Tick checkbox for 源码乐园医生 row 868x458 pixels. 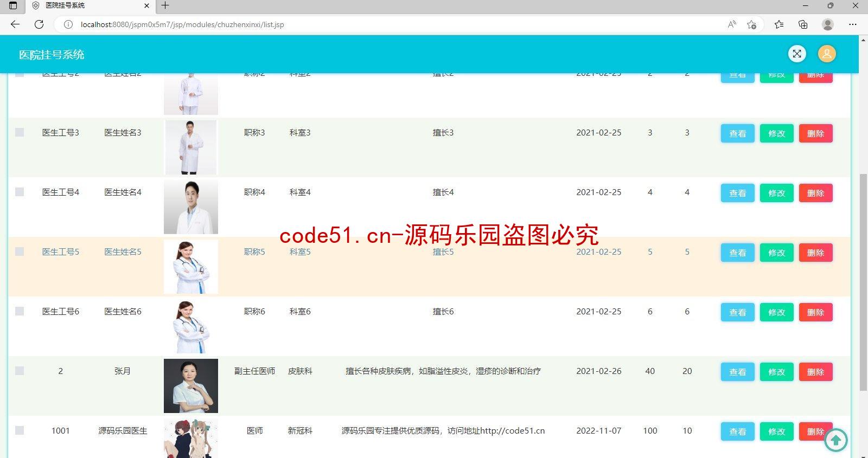coord(20,430)
